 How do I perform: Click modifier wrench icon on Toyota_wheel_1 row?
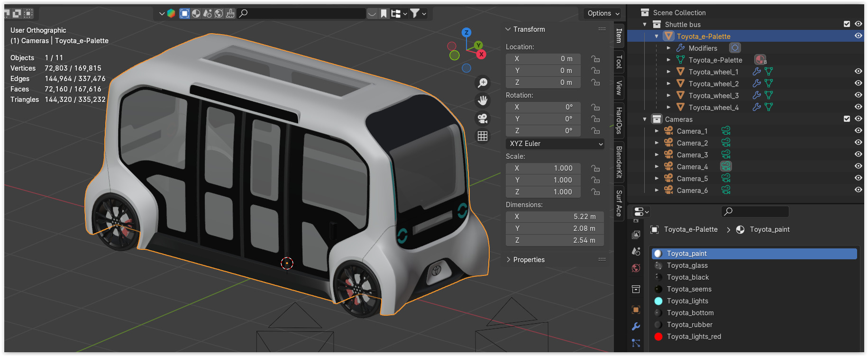tap(757, 72)
